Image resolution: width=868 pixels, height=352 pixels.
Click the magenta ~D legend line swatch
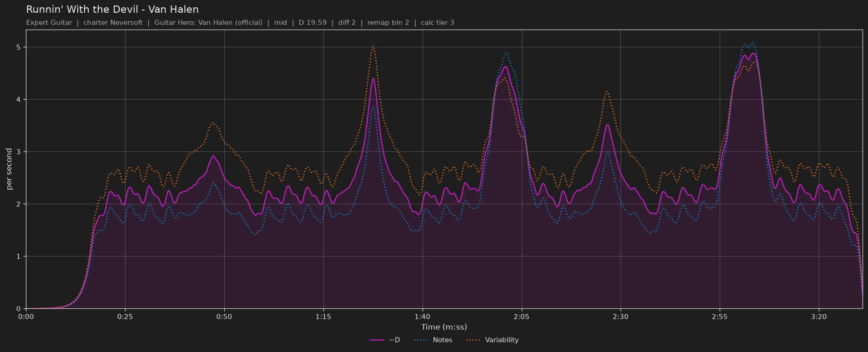(377, 340)
